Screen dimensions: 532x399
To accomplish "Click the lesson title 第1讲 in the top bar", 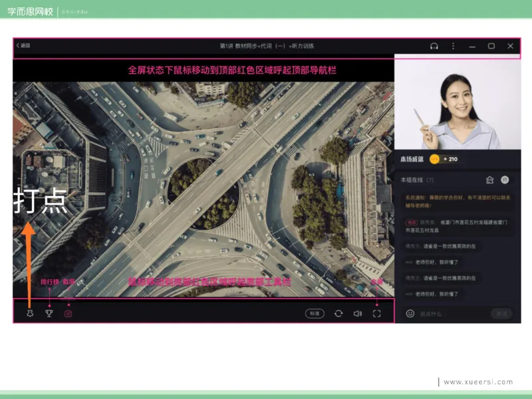I will click(267, 46).
